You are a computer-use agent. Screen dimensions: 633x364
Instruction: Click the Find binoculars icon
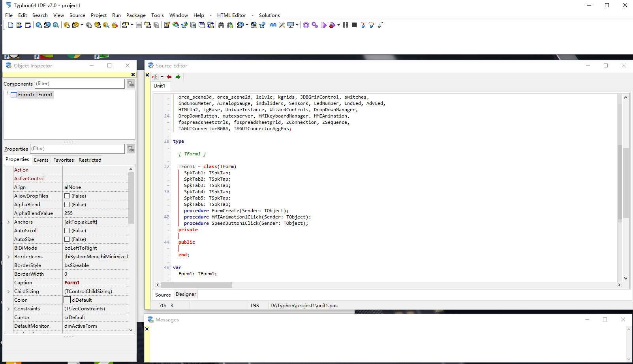pyautogui.click(x=221, y=25)
